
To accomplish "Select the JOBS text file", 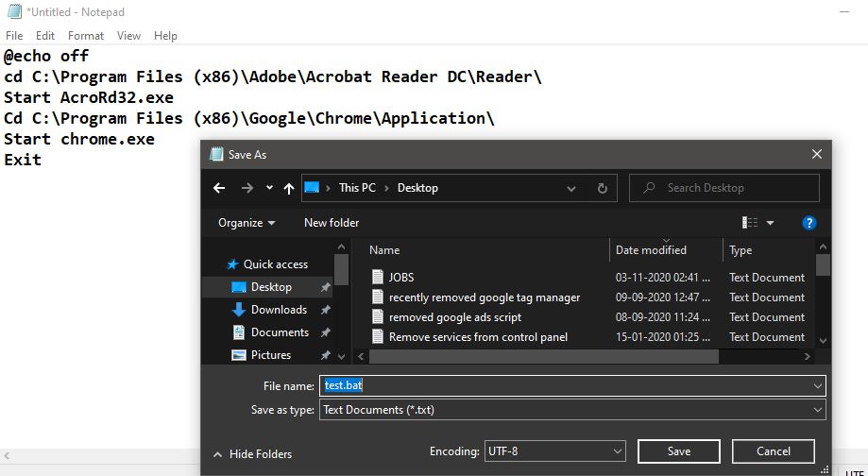I will point(401,278).
